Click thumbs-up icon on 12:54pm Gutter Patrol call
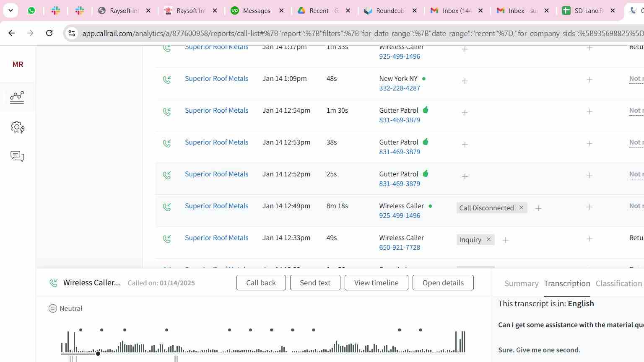 [425, 110]
